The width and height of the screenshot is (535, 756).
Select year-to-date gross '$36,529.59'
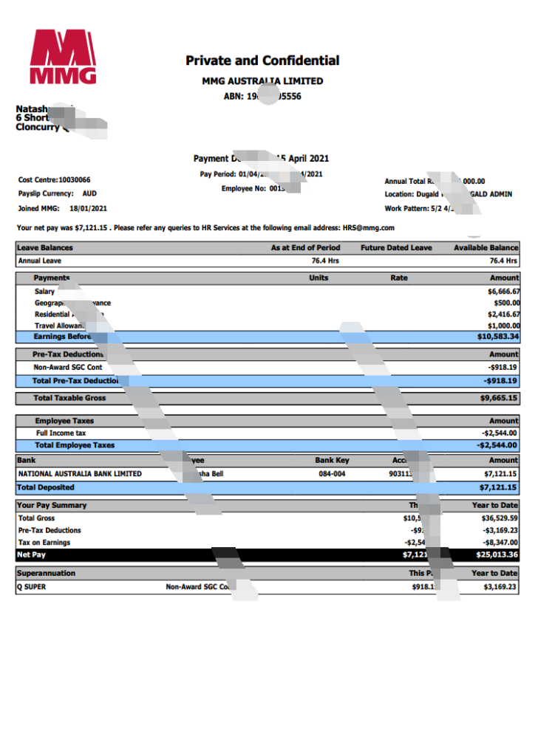coord(500,518)
